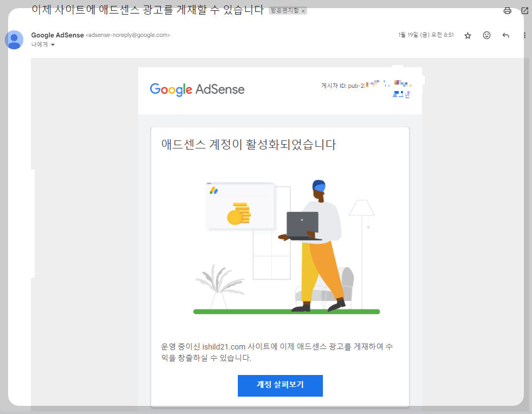The height and width of the screenshot is (414, 532).
Task: Click the email subject line text
Action: [x=147, y=9]
